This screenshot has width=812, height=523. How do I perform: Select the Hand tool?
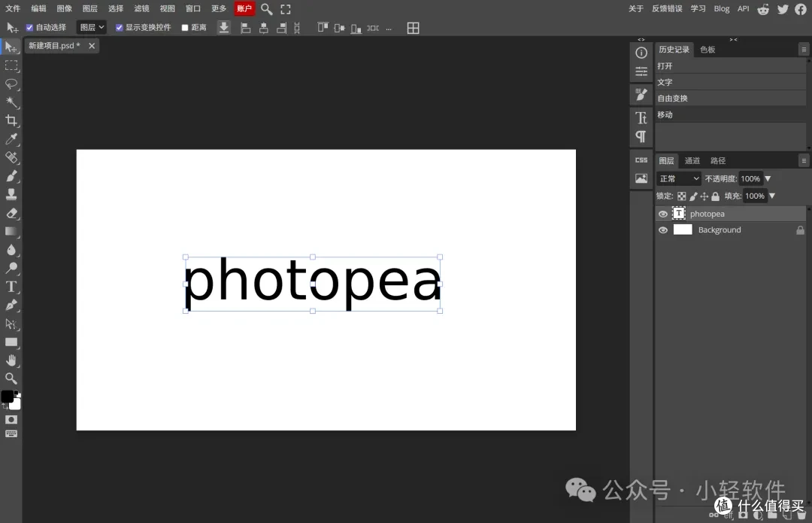click(x=11, y=360)
